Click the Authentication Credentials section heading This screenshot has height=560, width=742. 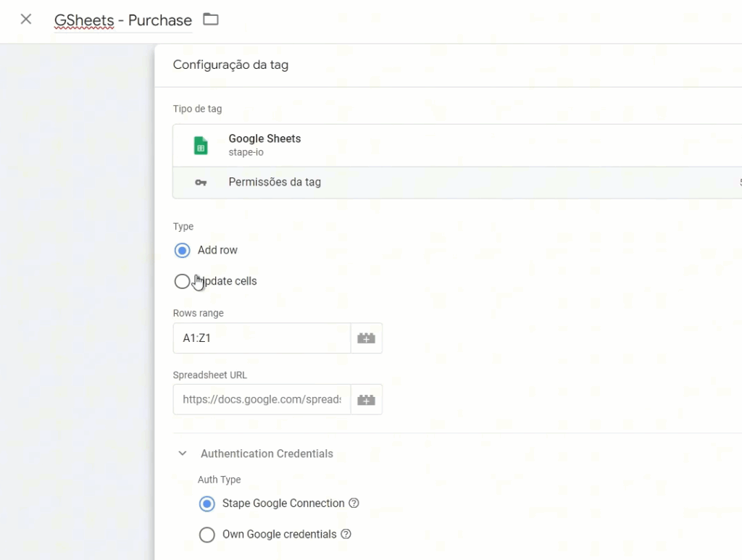point(267,454)
